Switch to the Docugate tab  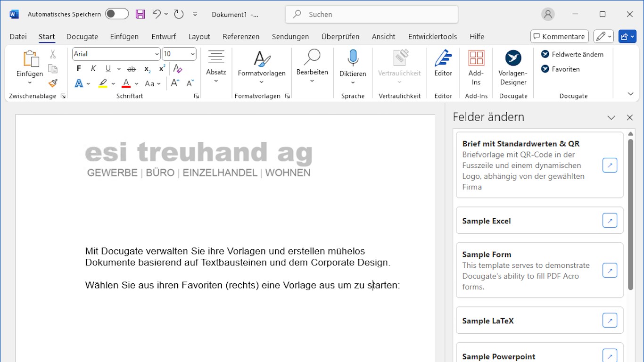82,36
